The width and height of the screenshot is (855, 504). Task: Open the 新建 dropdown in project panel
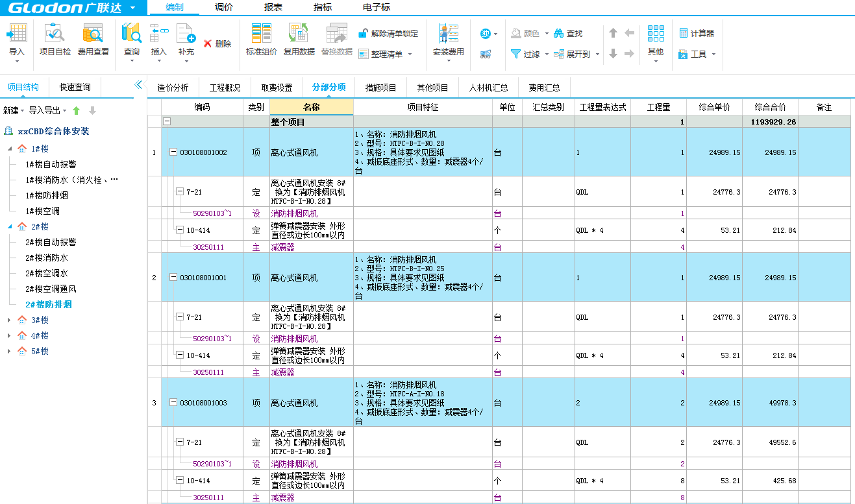click(x=14, y=111)
